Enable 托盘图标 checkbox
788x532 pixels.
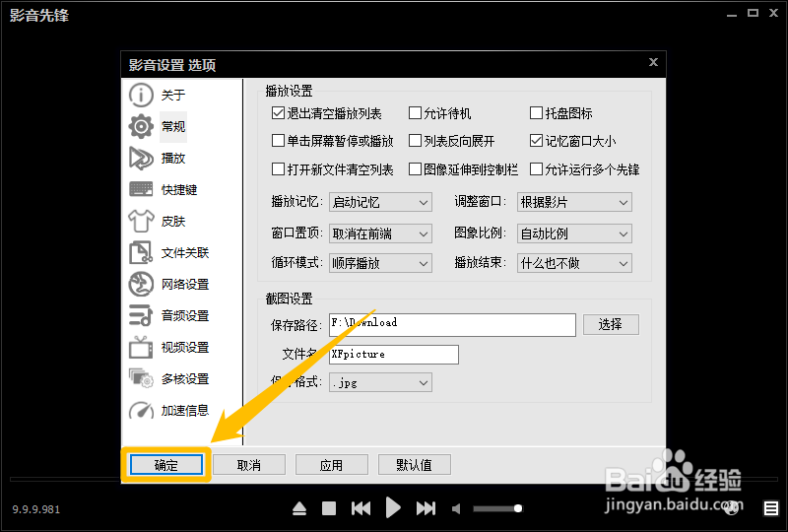[x=536, y=113]
